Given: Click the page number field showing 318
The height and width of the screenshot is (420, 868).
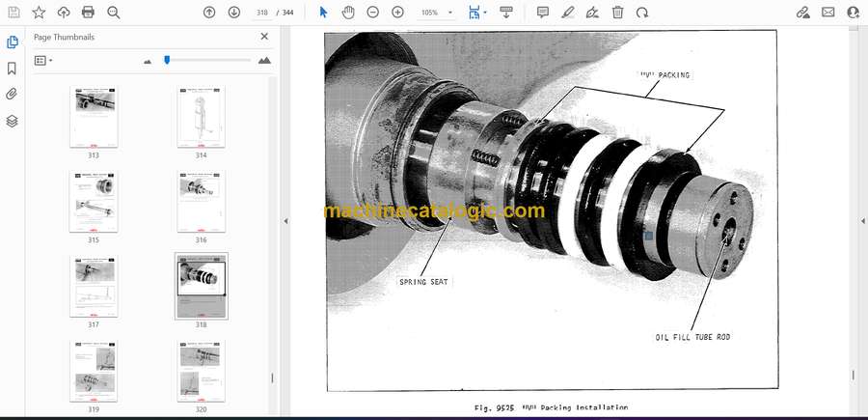Looking at the screenshot, I should coord(262,13).
